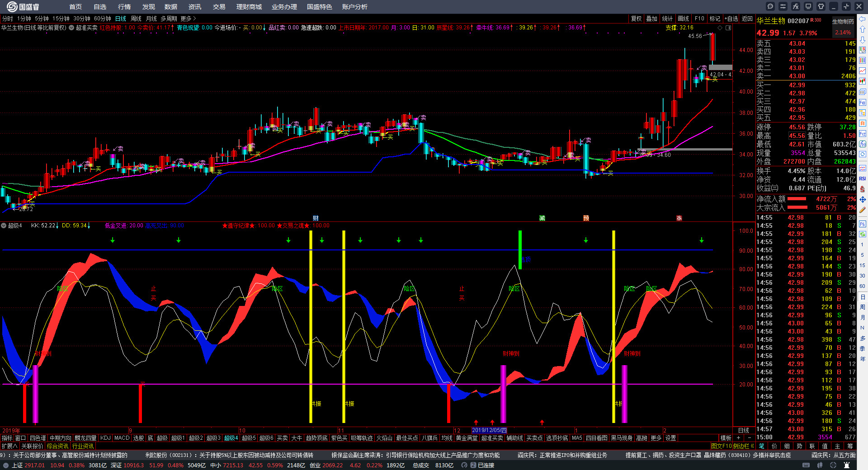Screen dimensions: 868x470
Task: Toggle 叠加 overlay option
Action: pos(652,19)
